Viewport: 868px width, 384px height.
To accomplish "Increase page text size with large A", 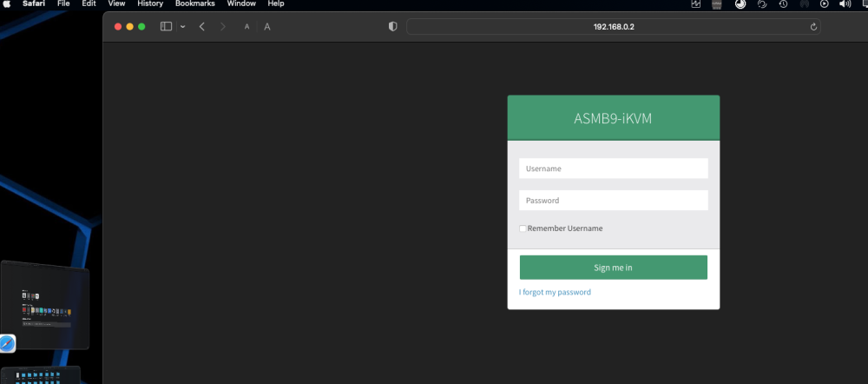I will pyautogui.click(x=266, y=27).
